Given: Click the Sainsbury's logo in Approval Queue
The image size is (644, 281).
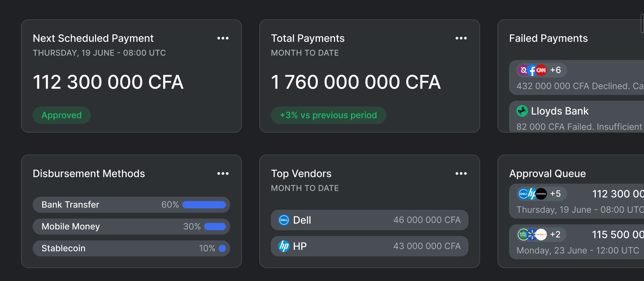Looking at the screenshot, I should pos(541,234).
